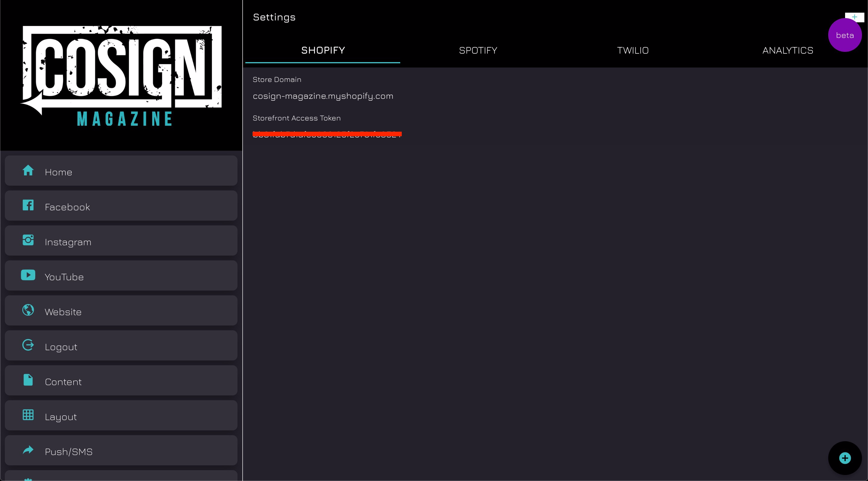868x481 pixels.
Task: Click the YouTube play icon
Action: click(28, 275)
